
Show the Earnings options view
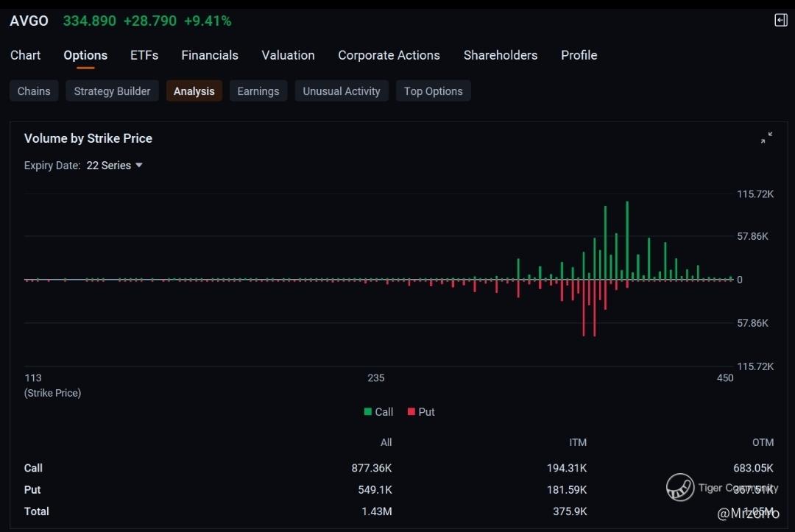[x=258, y=91]
